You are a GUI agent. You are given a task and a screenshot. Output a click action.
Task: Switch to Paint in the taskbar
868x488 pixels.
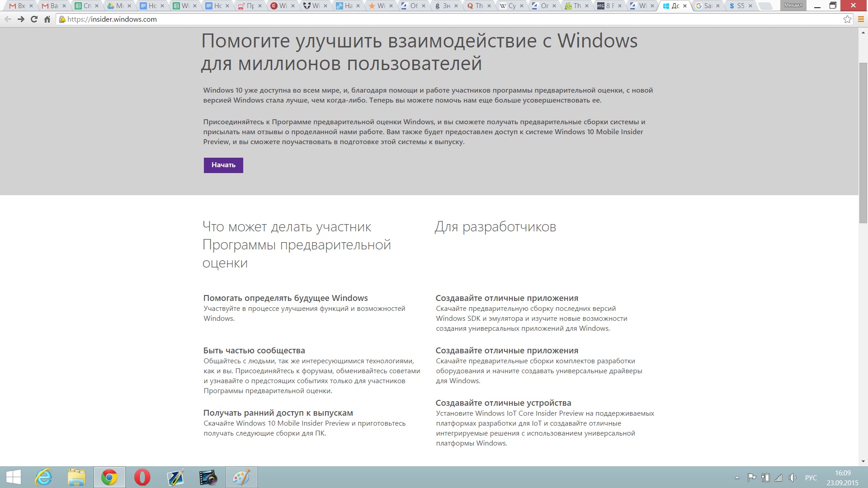coord(241,477)
